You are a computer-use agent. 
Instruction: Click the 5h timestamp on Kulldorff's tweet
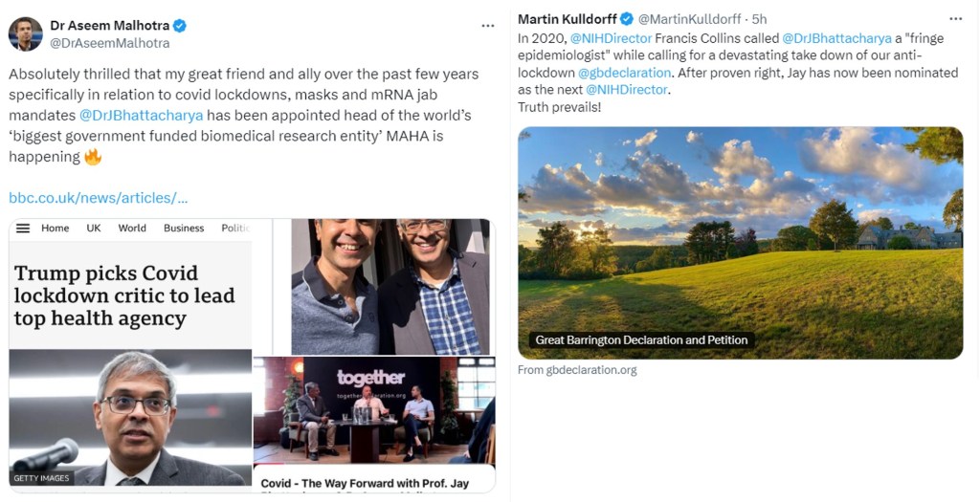(759, 19)
